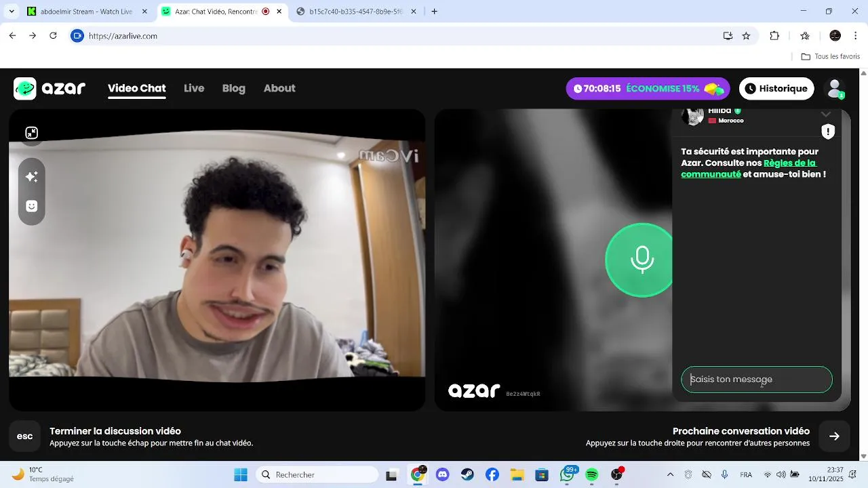Open the volume control in system tray
The height and width of the screenshot is (488, 868).
[x=781, y=475]
